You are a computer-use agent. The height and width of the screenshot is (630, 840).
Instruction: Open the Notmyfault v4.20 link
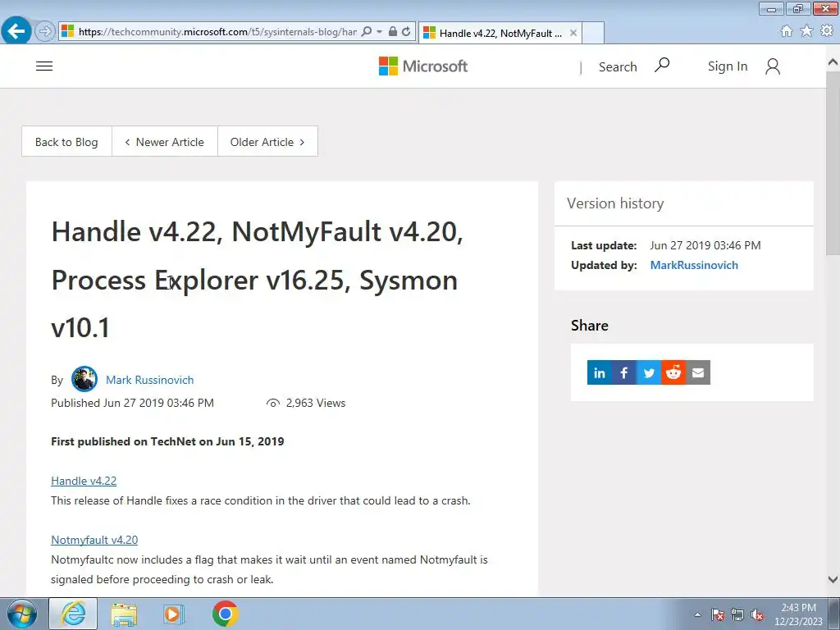[94, 540]
